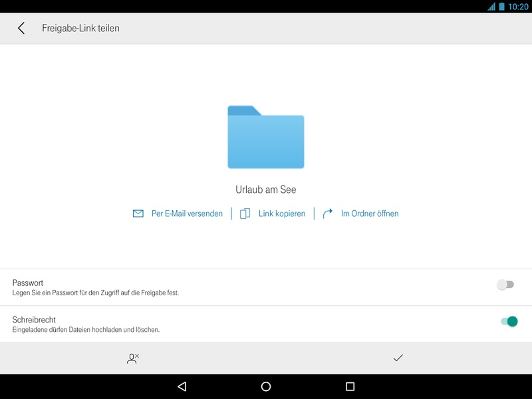Click the 'Freigabe-Link teilen' title
The image size is (532, 399).
(x=80, y=28)
